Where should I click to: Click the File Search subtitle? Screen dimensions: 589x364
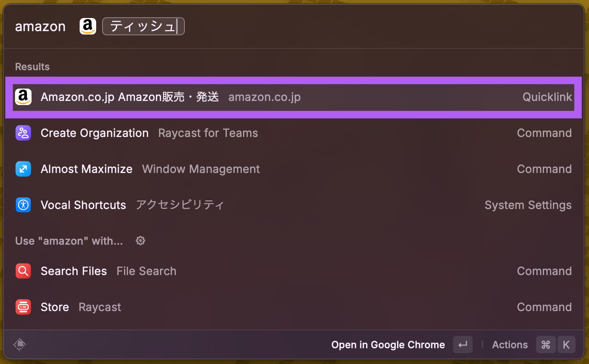(146, 271)
